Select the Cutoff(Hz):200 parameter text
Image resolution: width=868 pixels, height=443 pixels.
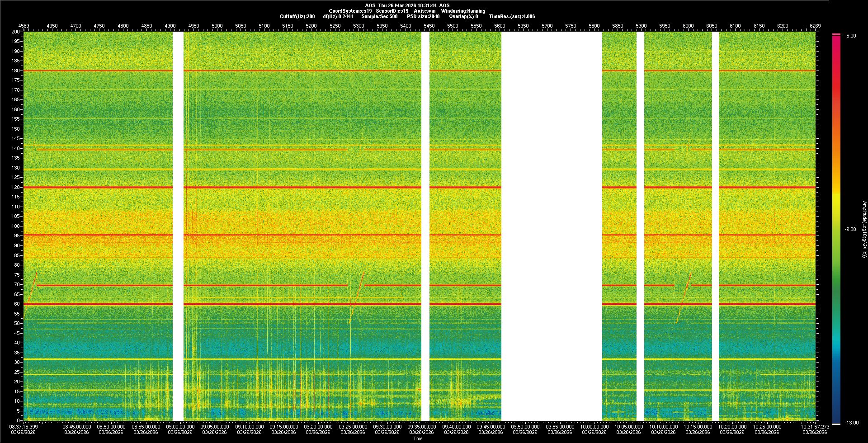click(x=297, y=16)
